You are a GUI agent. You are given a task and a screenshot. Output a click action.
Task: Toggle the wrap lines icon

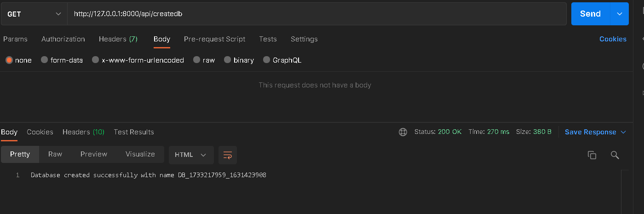click(x=228, y=155)
